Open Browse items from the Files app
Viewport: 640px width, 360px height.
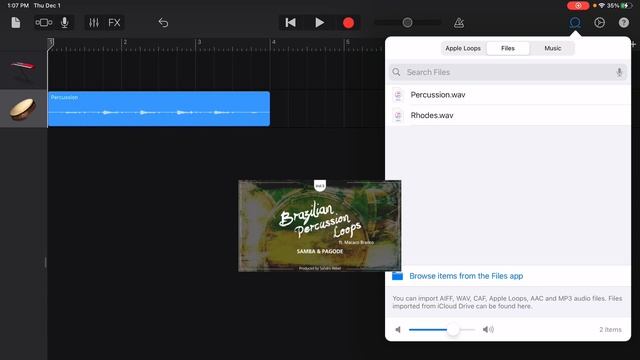(466, 276)
